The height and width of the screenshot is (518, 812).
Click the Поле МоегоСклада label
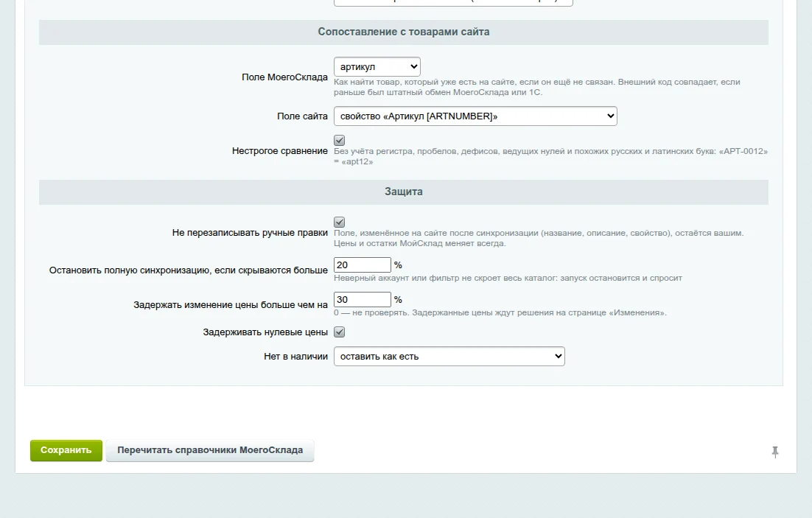284,77
